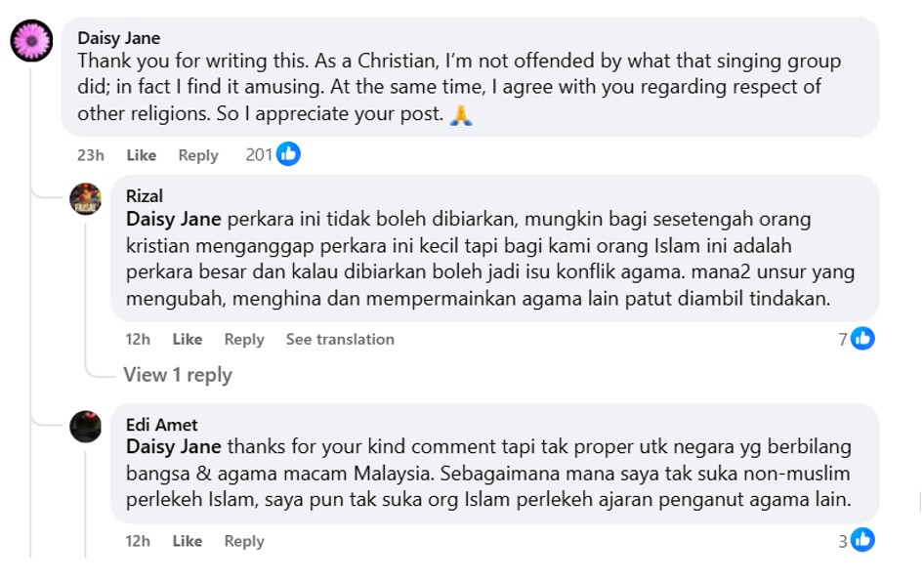Screen dimensions: 924x581
Task: Open Daisy Jane's profile name link
Action: [x=119, y=38]
